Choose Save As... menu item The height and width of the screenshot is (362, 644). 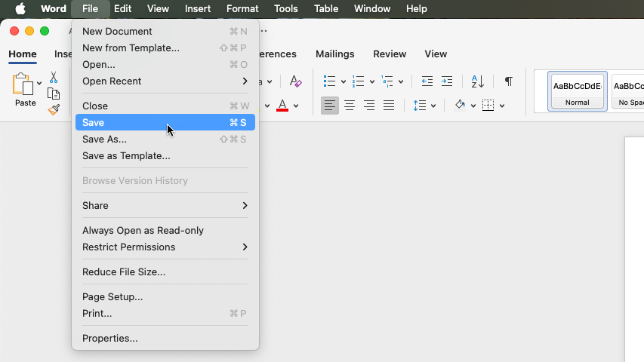pyautogui.click(x=165, y=139)
